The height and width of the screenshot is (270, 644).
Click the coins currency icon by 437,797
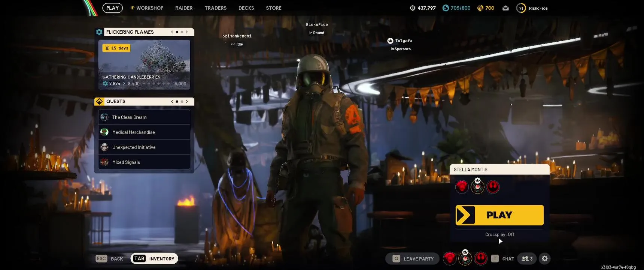pyautogui.click(x=413, y=8)
